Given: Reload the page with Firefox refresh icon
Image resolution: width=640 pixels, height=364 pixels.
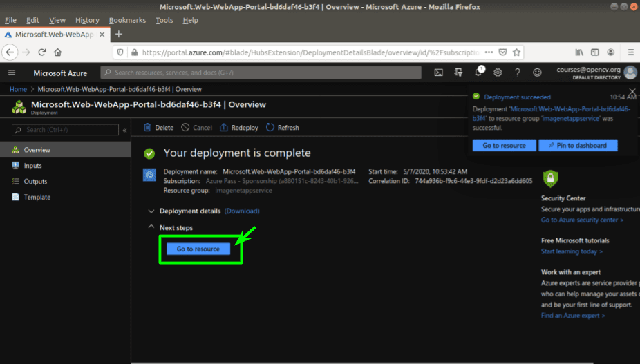Looking at the screenshot, I should 41,52.
